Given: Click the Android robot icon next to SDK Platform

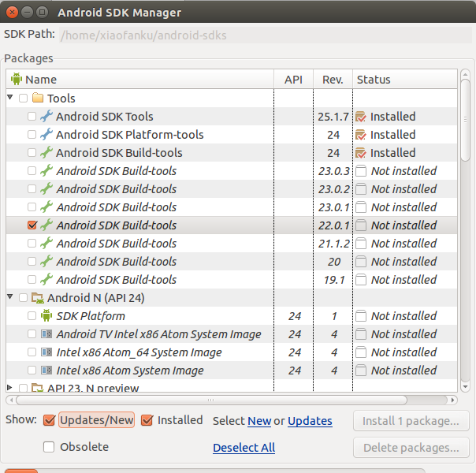Looking at the screenshot, I should pos(46,316).
